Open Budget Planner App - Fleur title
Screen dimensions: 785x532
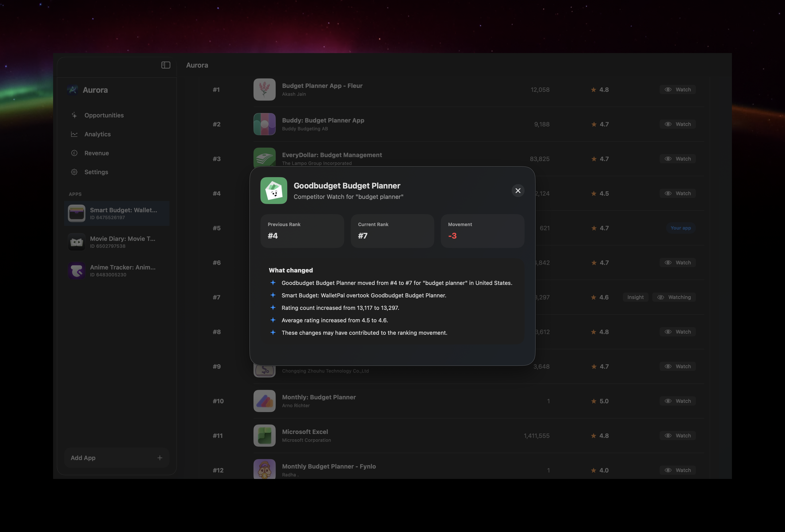[322, 86]
